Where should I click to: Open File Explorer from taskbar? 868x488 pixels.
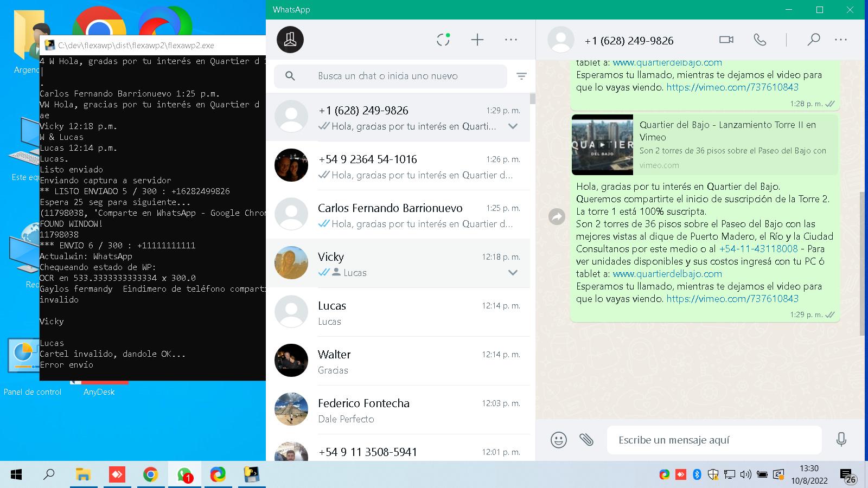(82, 475)
